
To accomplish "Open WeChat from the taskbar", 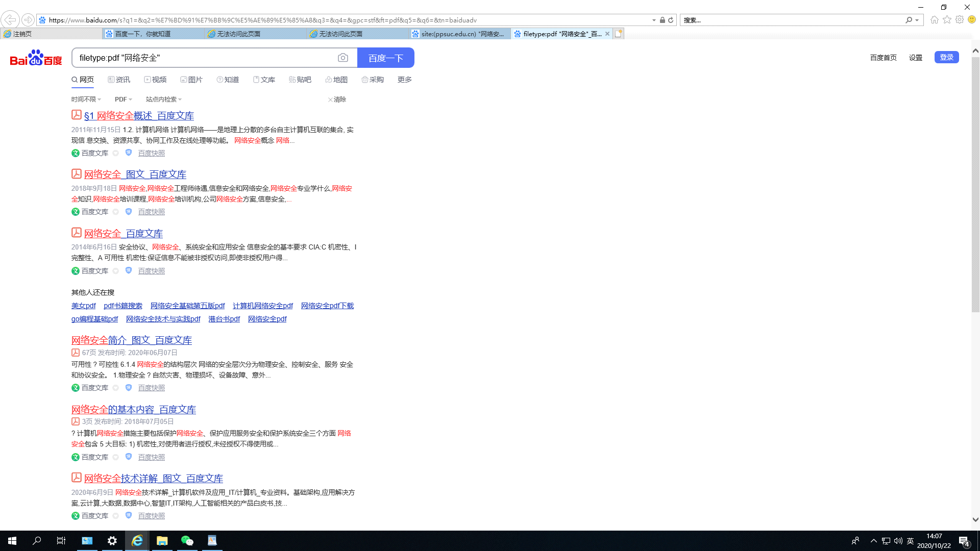I will [x=187, y=541].
